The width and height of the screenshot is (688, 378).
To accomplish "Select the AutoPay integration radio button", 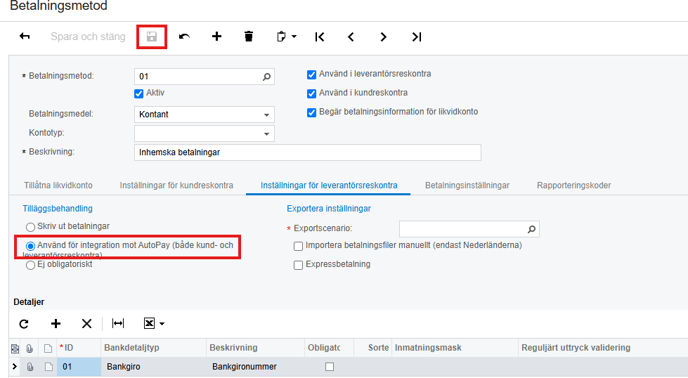I will point(30,246).
